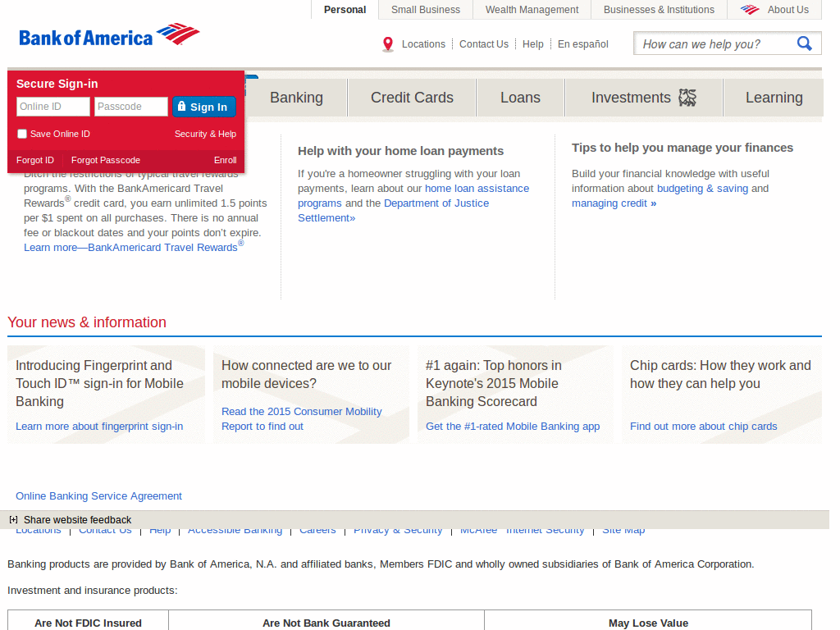The width and height of the screenshot is (840, 630).
Task: Click the Online ID input field
Action: coord(53,107)
